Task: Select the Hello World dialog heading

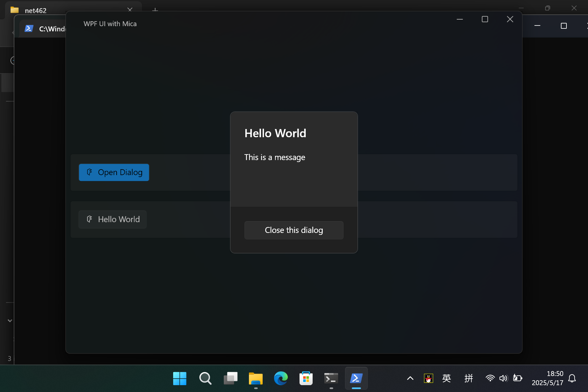Action: [275, 133]
